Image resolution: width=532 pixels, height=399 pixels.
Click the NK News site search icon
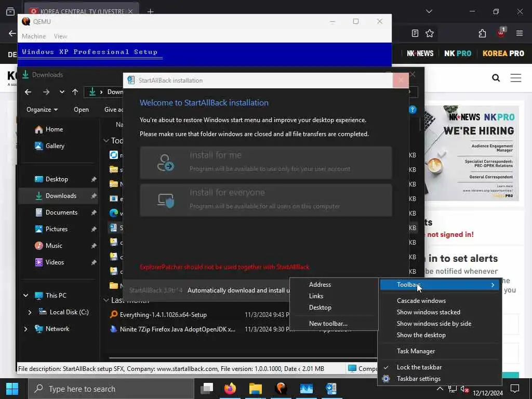[496, 78]
